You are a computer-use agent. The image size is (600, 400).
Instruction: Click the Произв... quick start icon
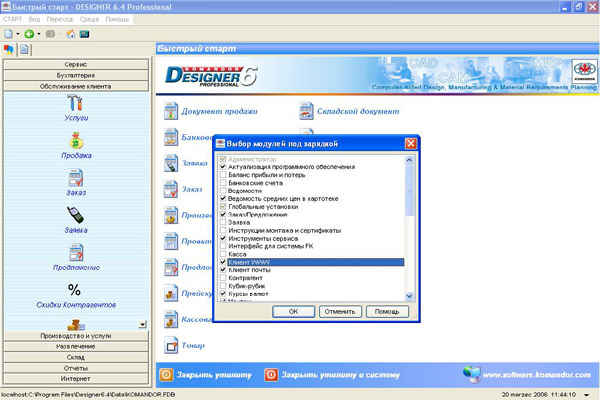point(171,215)
